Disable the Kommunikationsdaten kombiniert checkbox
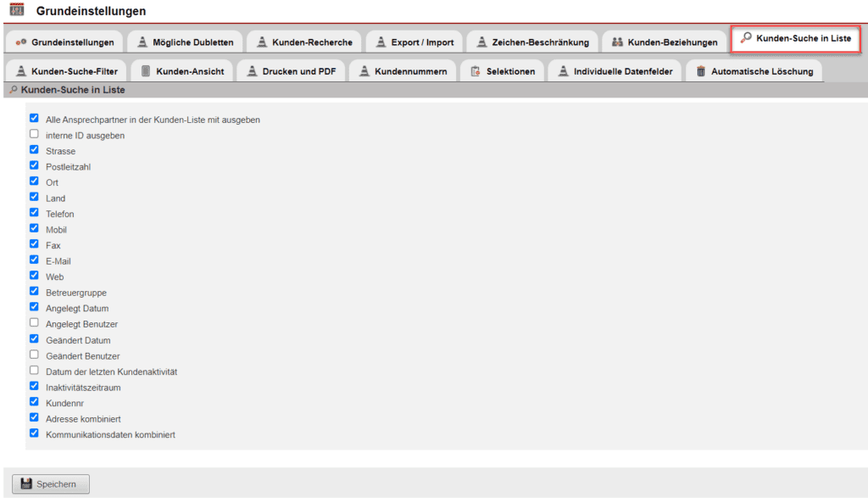 coord(34,433)
